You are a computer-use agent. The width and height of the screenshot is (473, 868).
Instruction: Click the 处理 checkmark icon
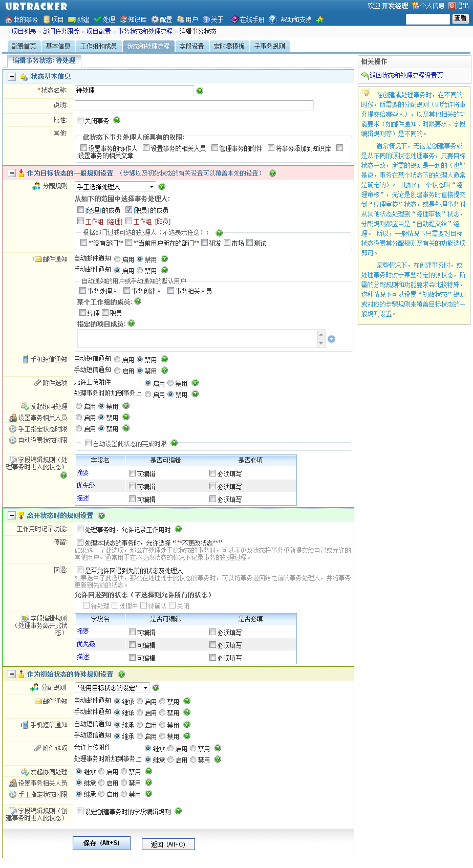(97, 19)
